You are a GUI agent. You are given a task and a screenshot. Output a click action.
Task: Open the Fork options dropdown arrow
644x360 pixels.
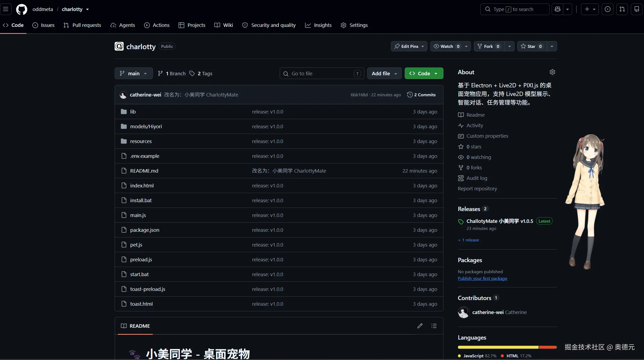click(x=509, y=46)
